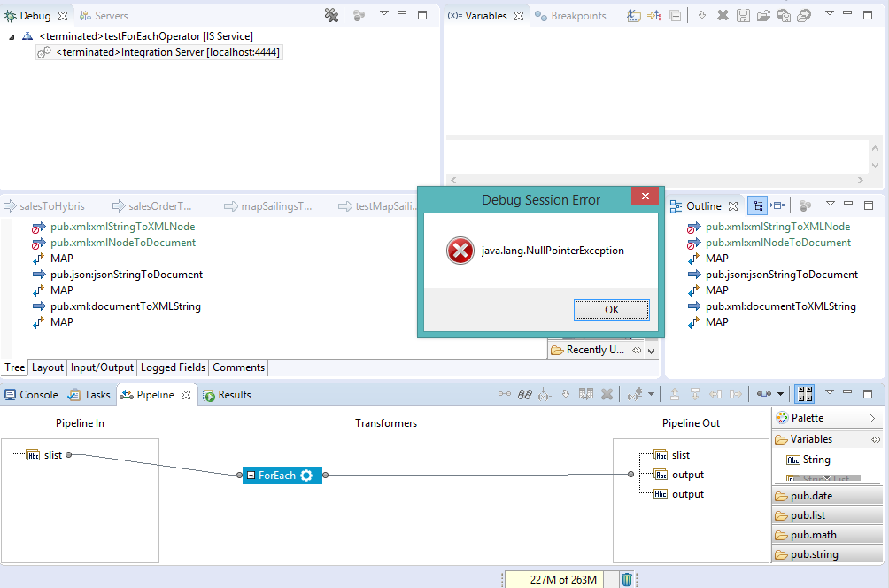Switch to the Breakpoints tab
Screen dimensions: 889x588
tap(571, 16)
